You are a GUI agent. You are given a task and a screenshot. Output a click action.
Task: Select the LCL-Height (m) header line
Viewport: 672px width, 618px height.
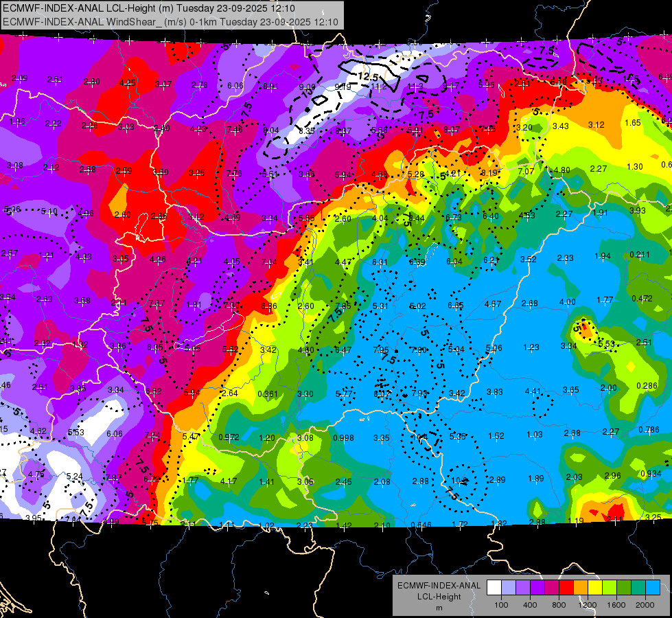pos(148,8)
